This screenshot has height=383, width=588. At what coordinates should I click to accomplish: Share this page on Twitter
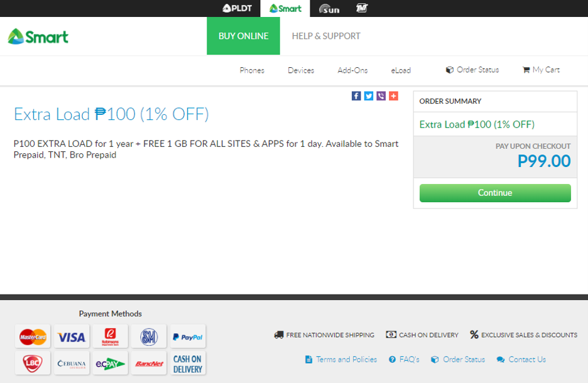369,96
